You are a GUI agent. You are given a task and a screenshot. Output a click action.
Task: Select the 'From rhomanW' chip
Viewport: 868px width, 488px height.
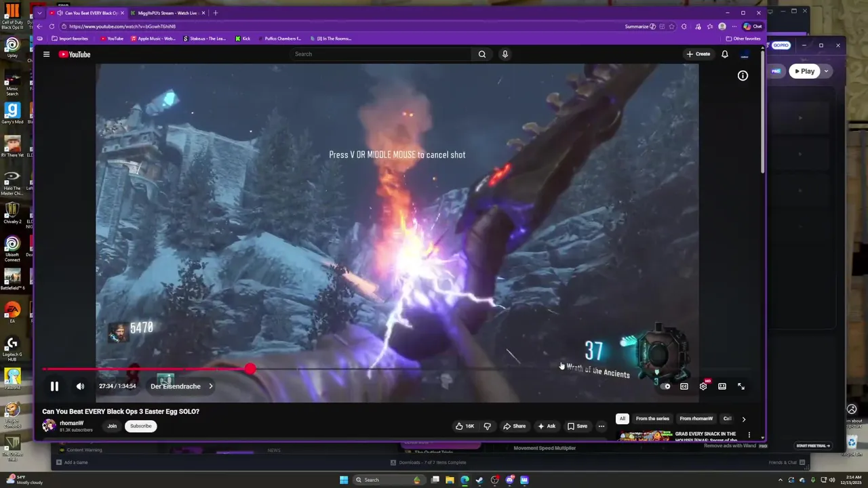(696, 419)
